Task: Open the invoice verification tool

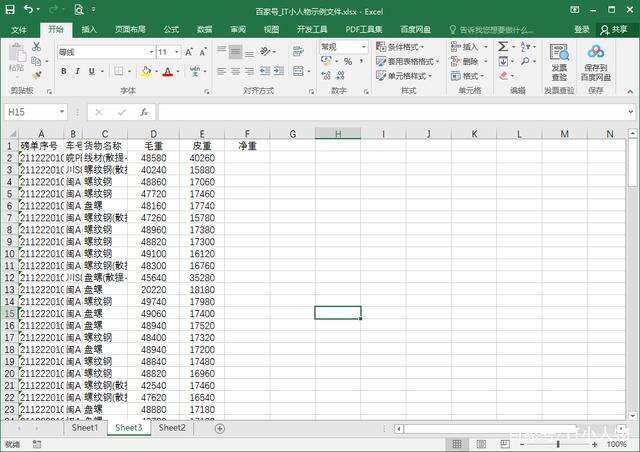Action: tap(559, 62)
